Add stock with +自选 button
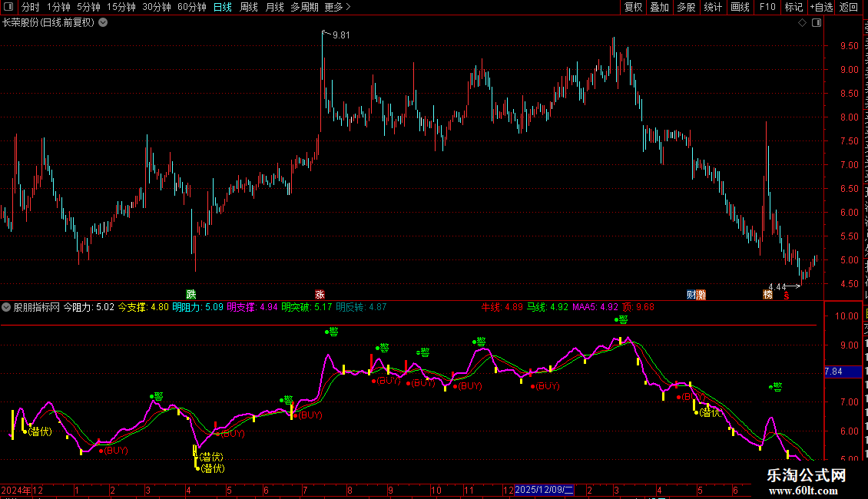Image resolution: width=868 pixels, height=499 pixels. tap(821, 7)
